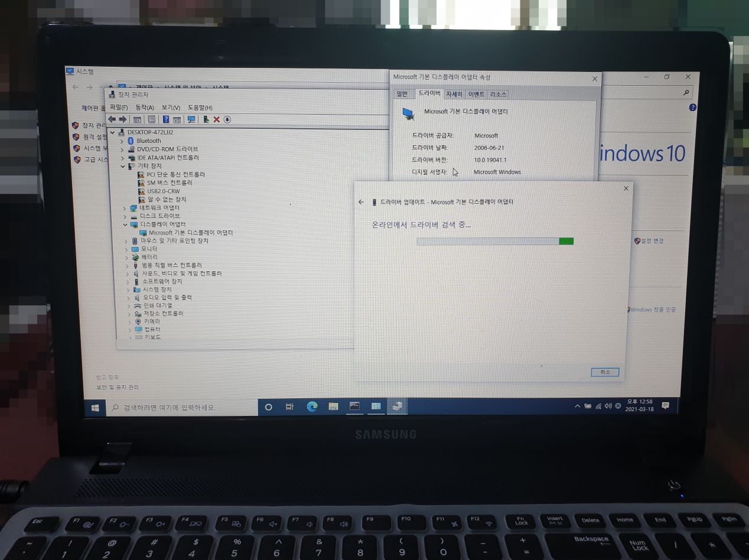Screen dimensions: 749x560
Task: Click the driver search progress bar
Action: tap(495, 241)
